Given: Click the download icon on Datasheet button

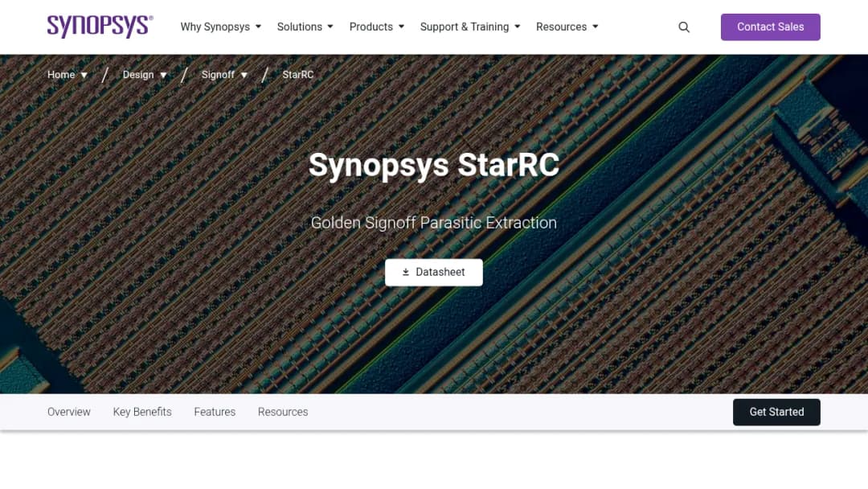Looking at the screenshot, I should point(406,272).
